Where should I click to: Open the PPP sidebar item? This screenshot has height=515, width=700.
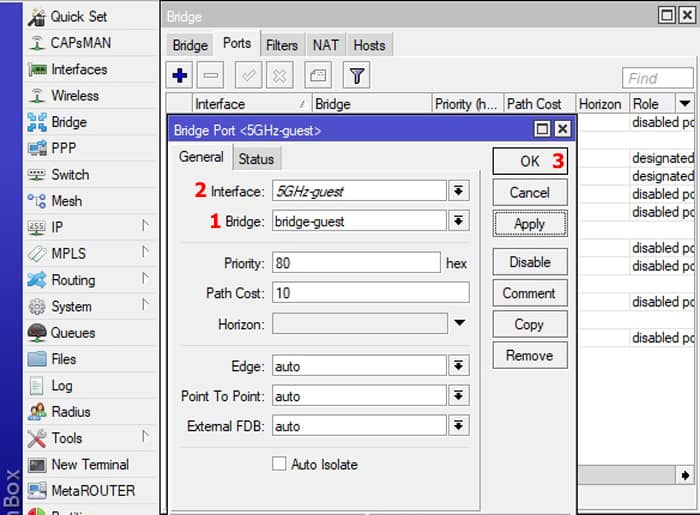point(91,148)
